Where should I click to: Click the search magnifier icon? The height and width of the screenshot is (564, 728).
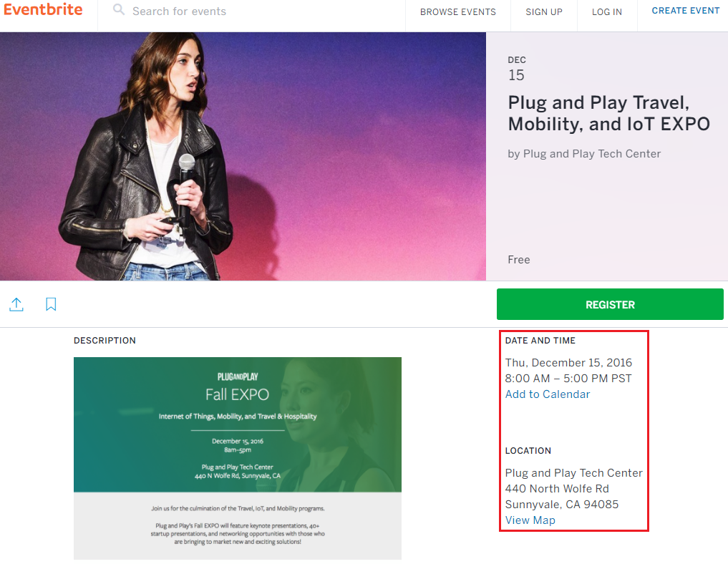pyautogui.click(x=119, y=11)
